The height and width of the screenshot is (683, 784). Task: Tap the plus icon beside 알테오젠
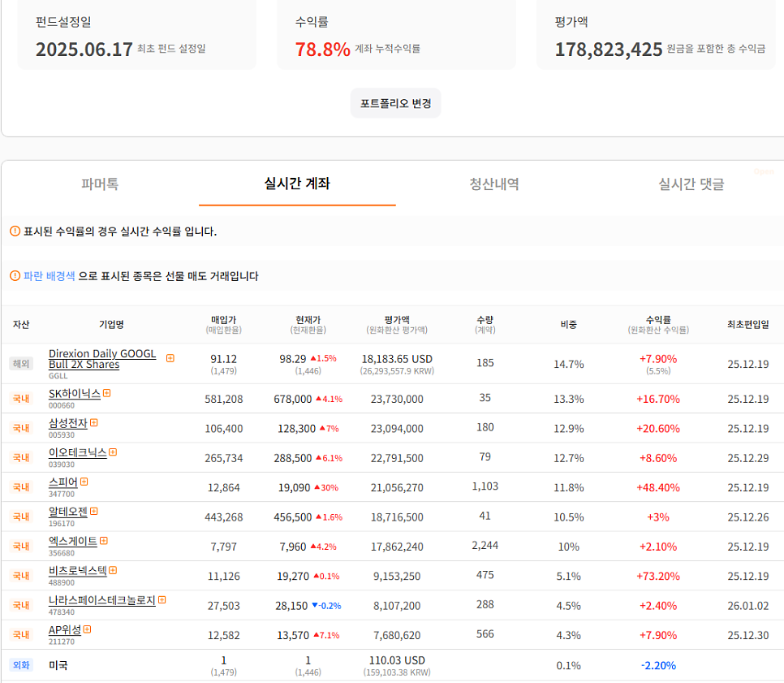click(94, 511)
